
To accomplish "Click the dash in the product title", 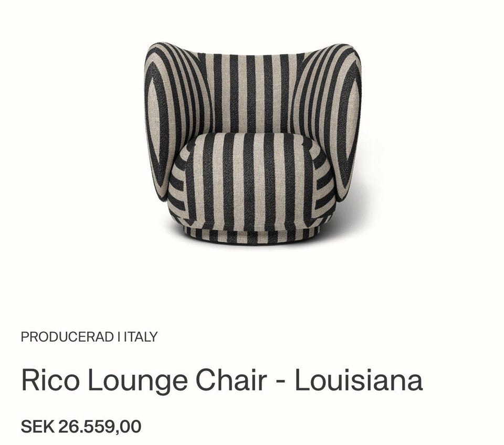I will [x=280, y=383].
